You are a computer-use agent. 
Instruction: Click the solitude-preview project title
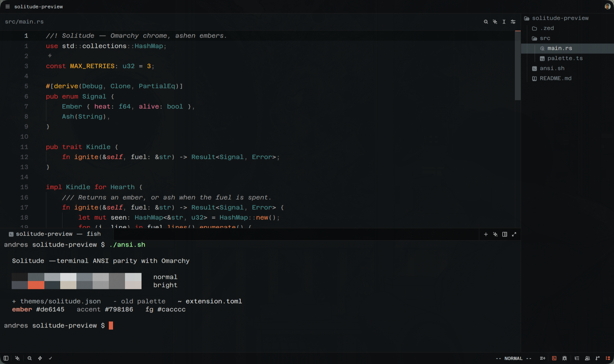39,7
